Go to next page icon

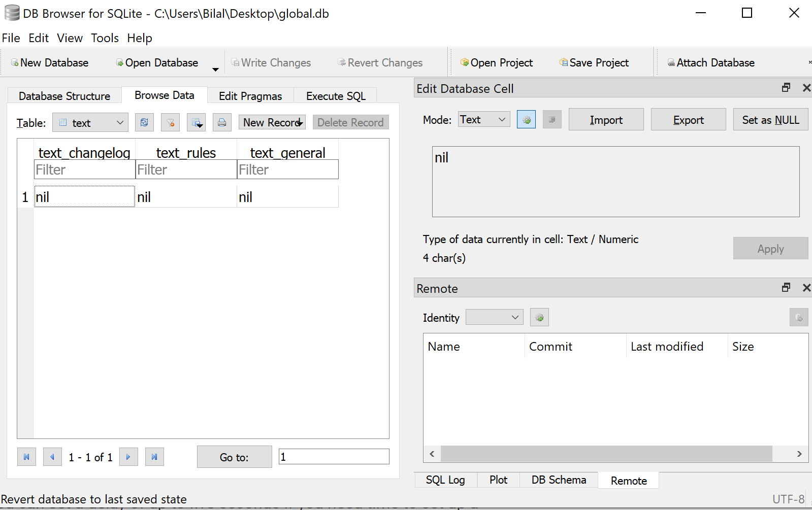click(x=128, y=457)
